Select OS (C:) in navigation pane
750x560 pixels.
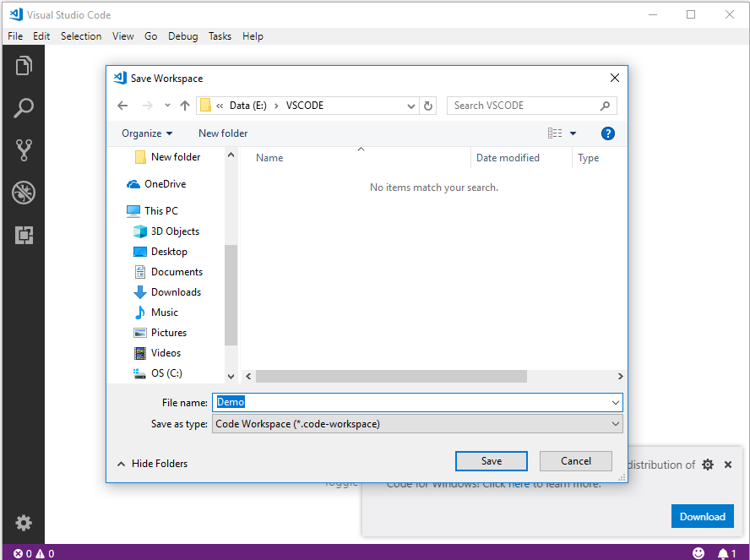coord(157,373)
